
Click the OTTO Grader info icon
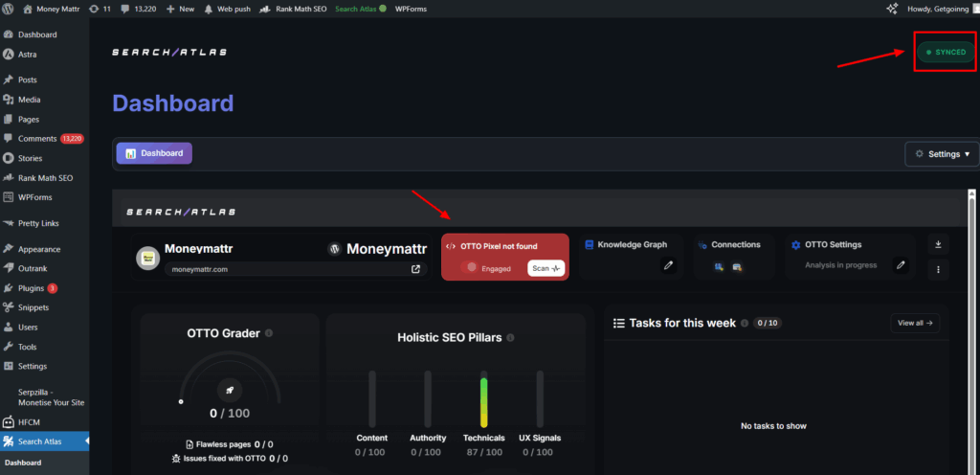[269, 334]
